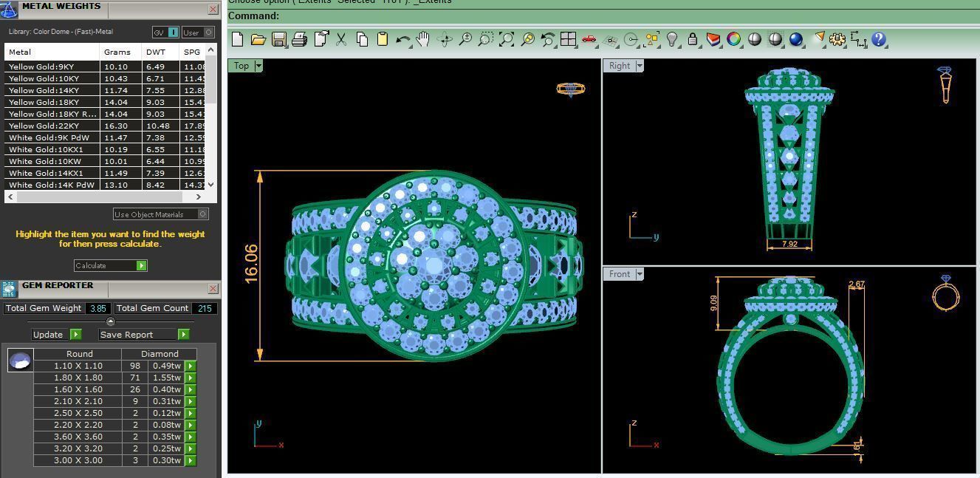Click Save Report in Gem Reporter
Image resolution: width=980 pixels, height=478 pixels.
pos(134,334)
